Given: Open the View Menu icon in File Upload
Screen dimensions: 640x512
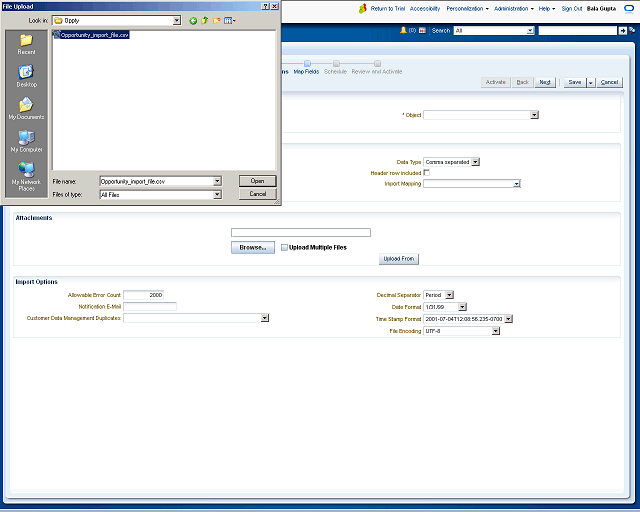Looking at the screenshot, I should click(x=229, y=20).
